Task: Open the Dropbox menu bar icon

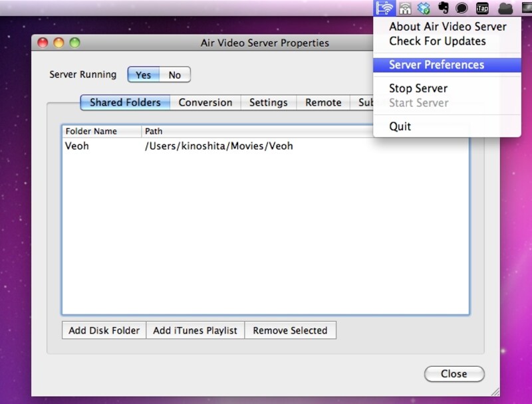Action: pos(424,8)
